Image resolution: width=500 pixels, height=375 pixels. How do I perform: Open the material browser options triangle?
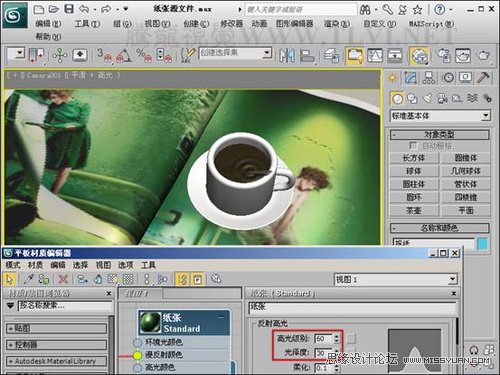(x=11, y=305)
